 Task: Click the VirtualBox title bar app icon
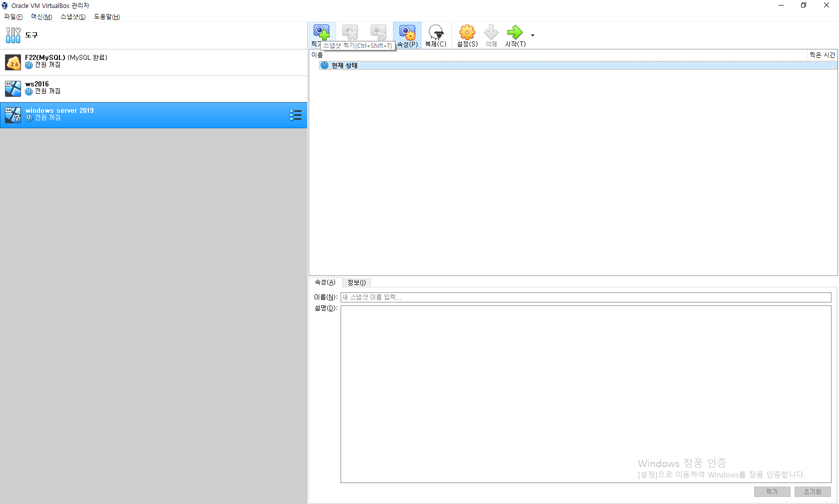click(x=5, y=5)
